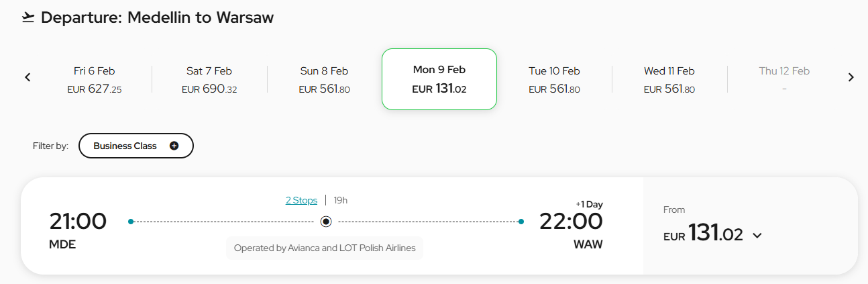Click the MDE origin dot on route line
868x284 pixels.
tap(131, 221)
